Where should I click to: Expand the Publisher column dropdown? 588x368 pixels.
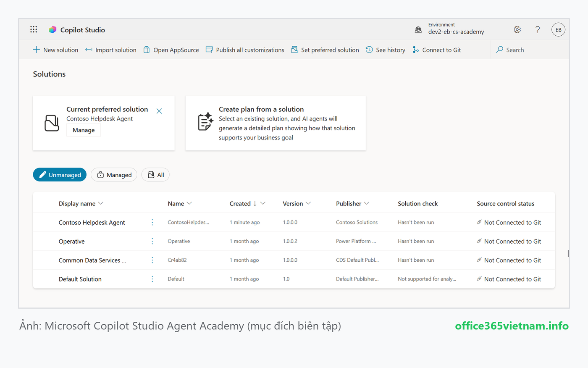click(x=367, y=203)
